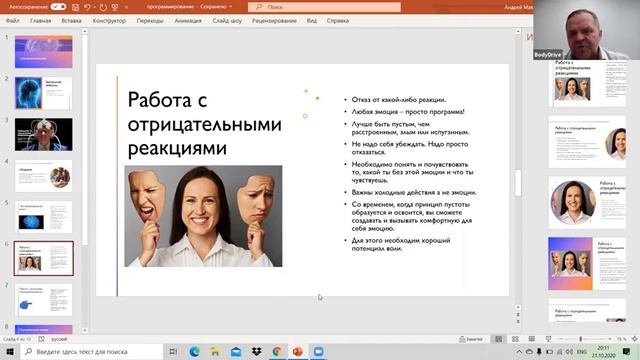Viewport: 640px width, 360px height.
Task: Switch to the Конструктор ribbon tab
Action: 109,20
